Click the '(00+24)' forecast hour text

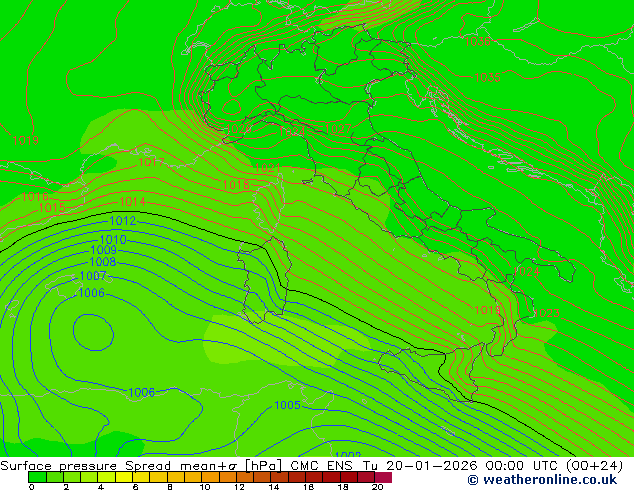pyautogui.click(x=594, y=466)
